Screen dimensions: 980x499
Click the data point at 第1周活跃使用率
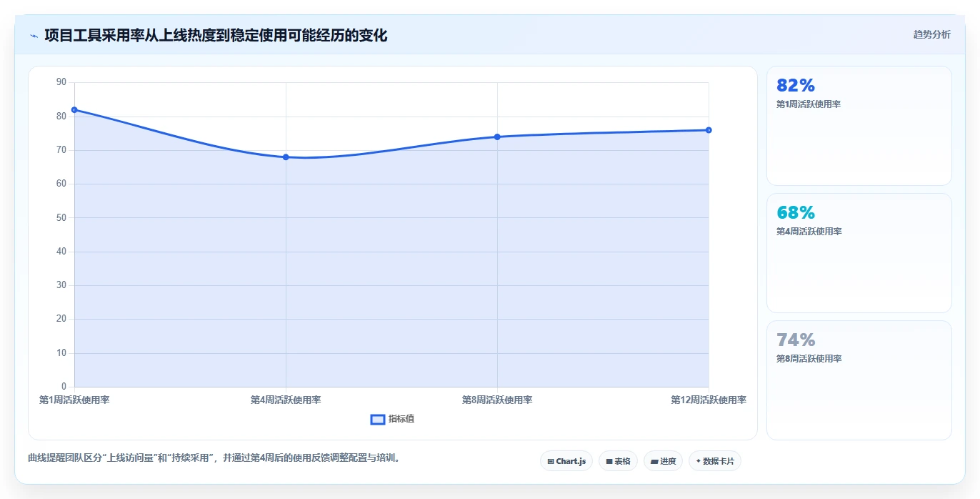point(74,109)
